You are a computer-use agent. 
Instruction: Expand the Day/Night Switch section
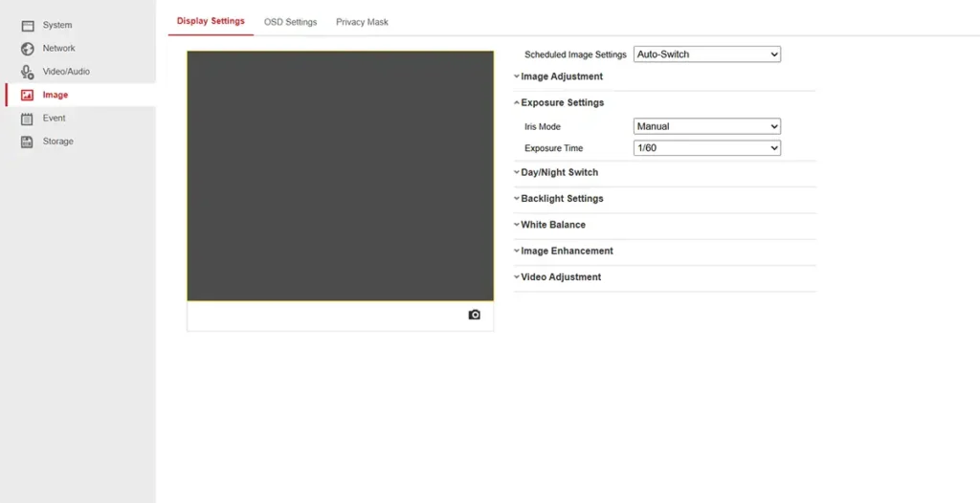pos(559,172)
